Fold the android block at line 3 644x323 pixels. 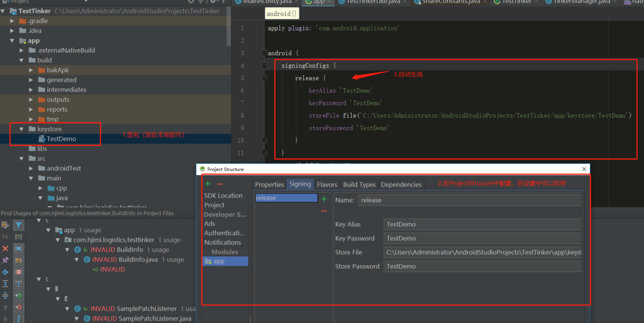click(264, 53)
